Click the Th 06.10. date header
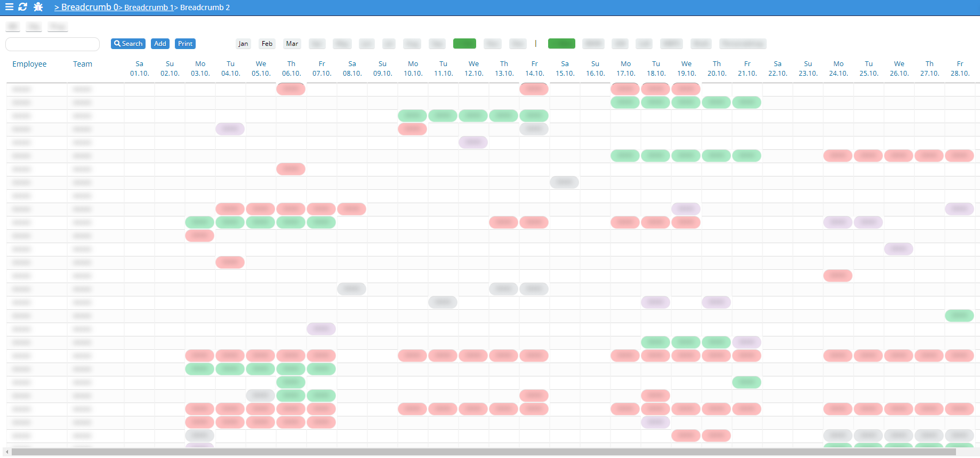 click(292, 69)
